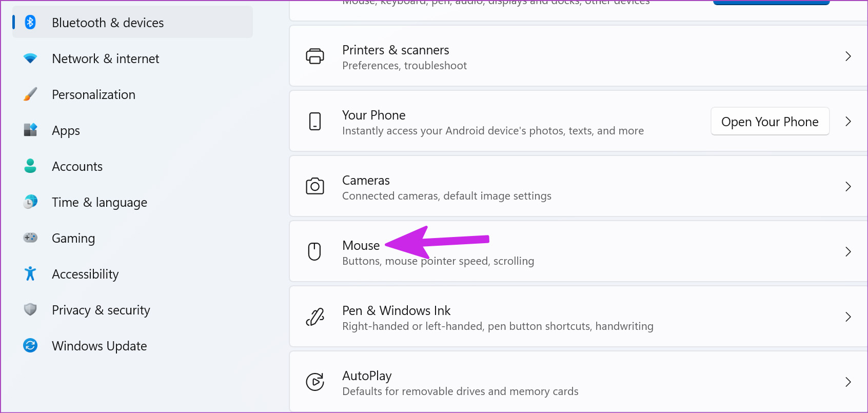Image resolution: width=868 pixels, height=413 pixels.
Task: Expand the Mouse settings chevron
Action: (x=848, y=252)
